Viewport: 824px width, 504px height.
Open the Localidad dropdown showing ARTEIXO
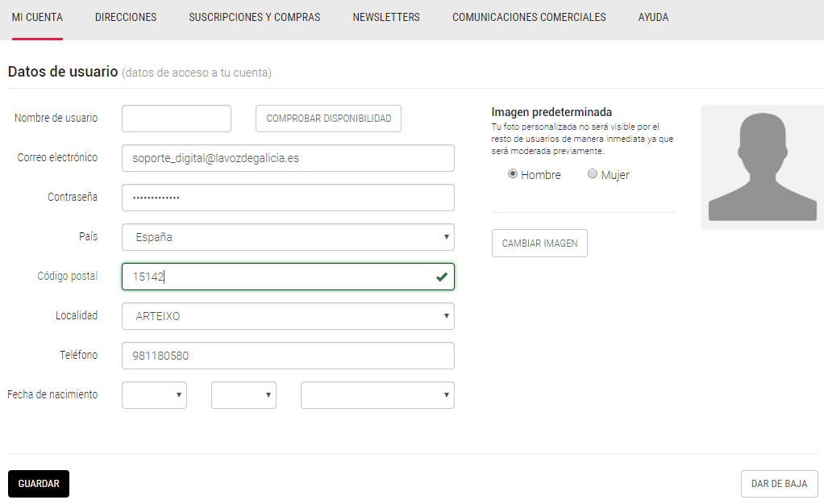288,316
